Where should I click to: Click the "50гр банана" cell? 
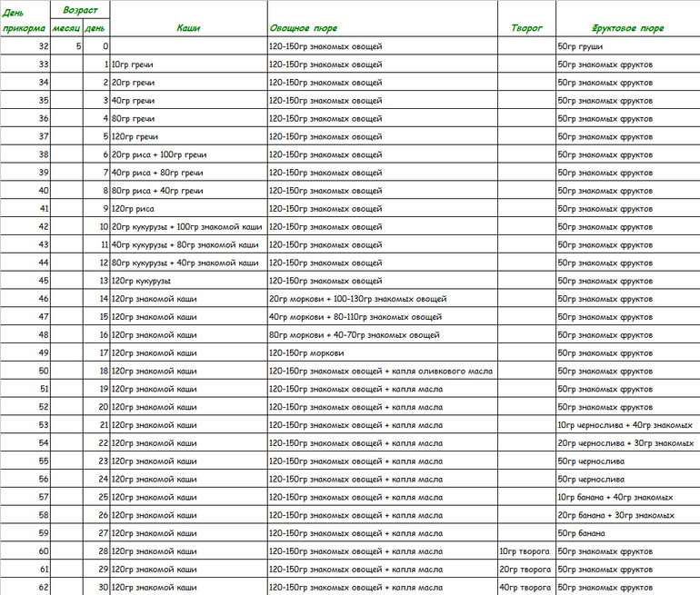pos(627,533)
